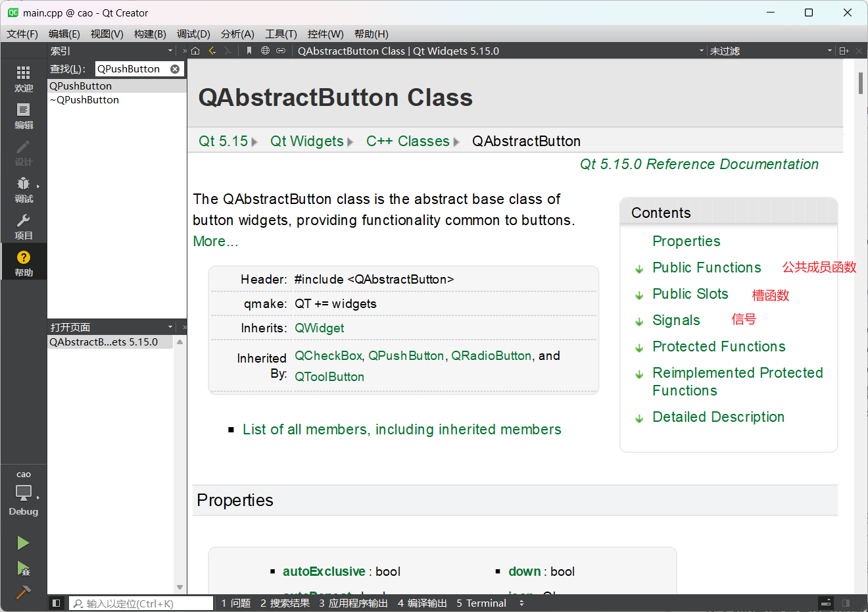Open the 打开页面 pane dropdown

170,327
